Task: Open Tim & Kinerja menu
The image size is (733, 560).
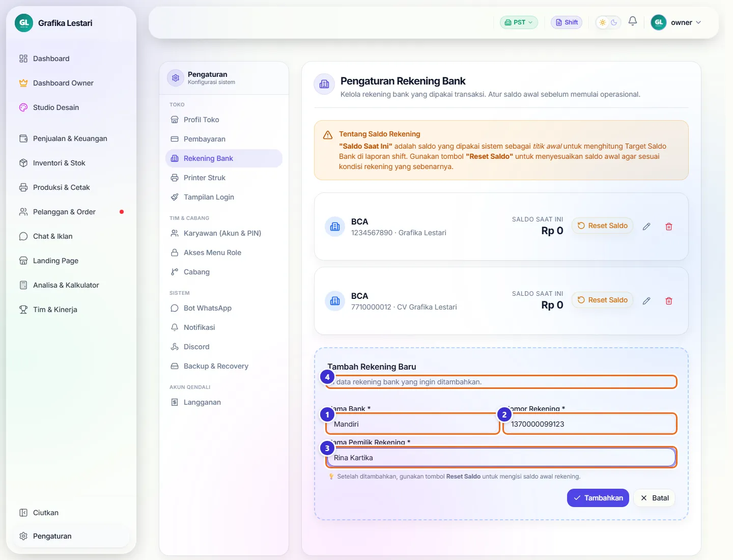Action: tap(71, 310)
